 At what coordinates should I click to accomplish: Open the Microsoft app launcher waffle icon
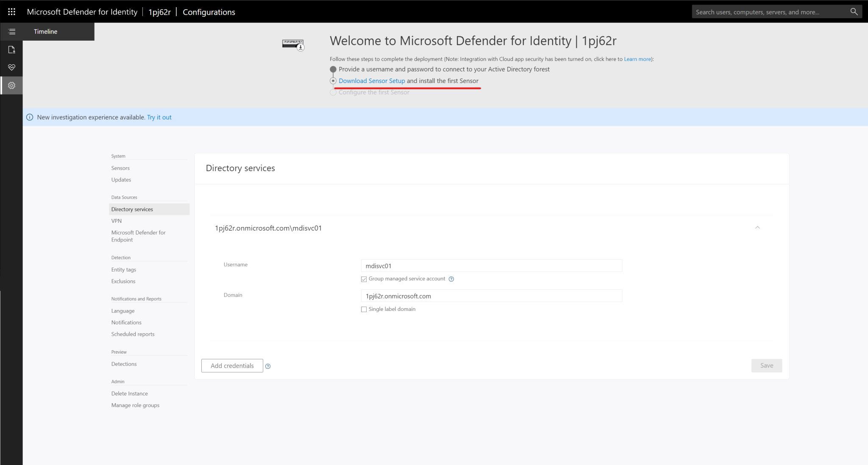(11, 11)
